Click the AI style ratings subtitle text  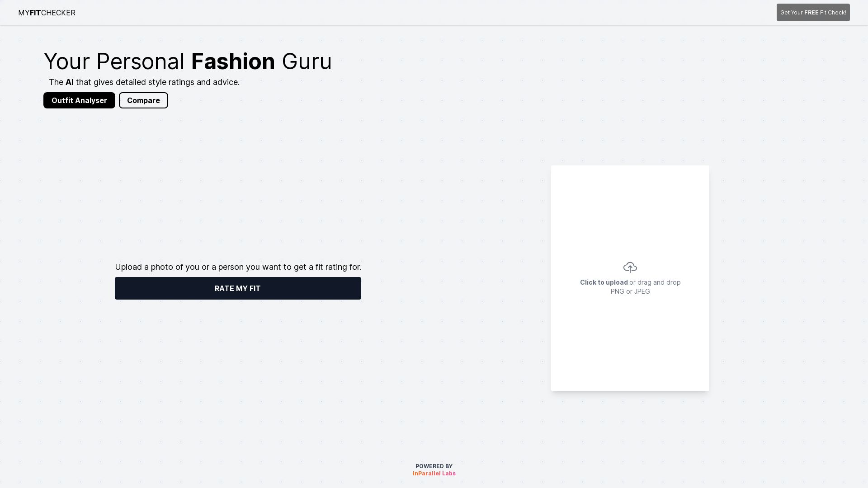[x=157, y=82]
